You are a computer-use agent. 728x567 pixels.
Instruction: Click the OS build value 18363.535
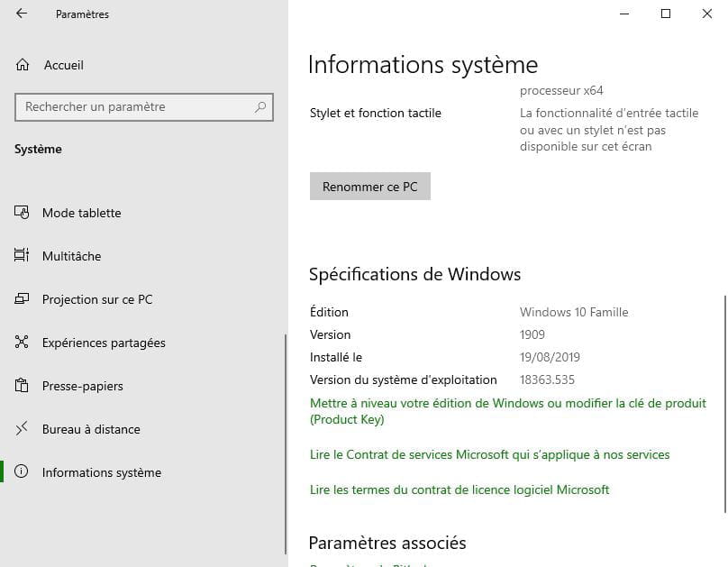[547, 380]
